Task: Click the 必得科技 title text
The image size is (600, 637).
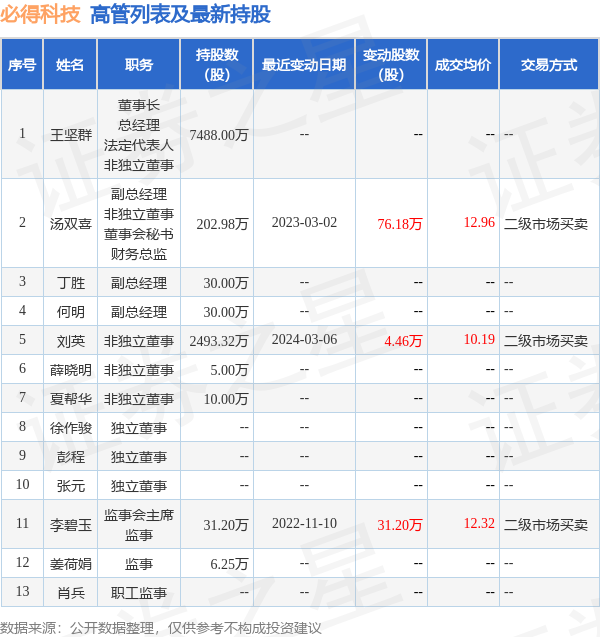Action: coord(40,14)
